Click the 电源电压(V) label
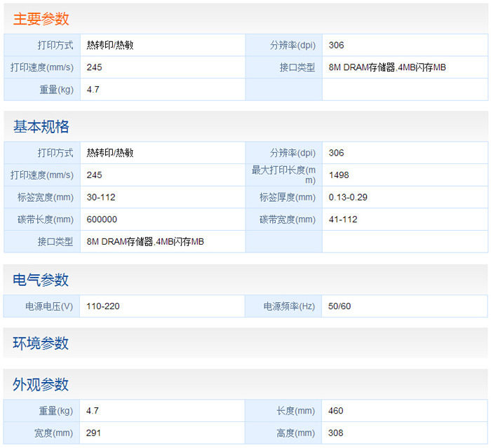This screenshot has height=448, width=491. [x=49, y=306]
